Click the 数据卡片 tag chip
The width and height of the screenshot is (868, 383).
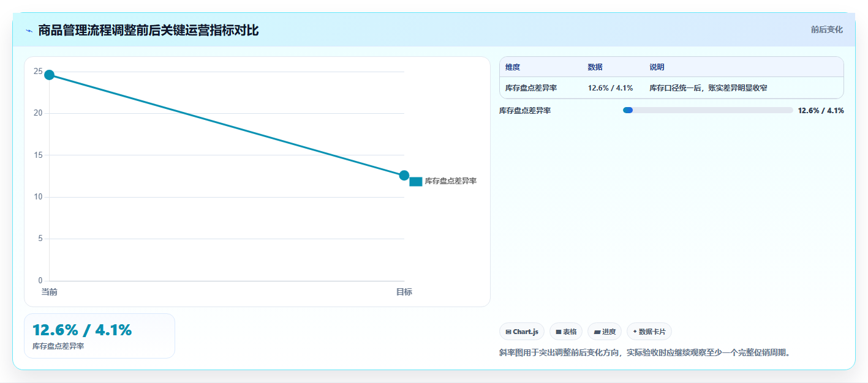[649, 332]
